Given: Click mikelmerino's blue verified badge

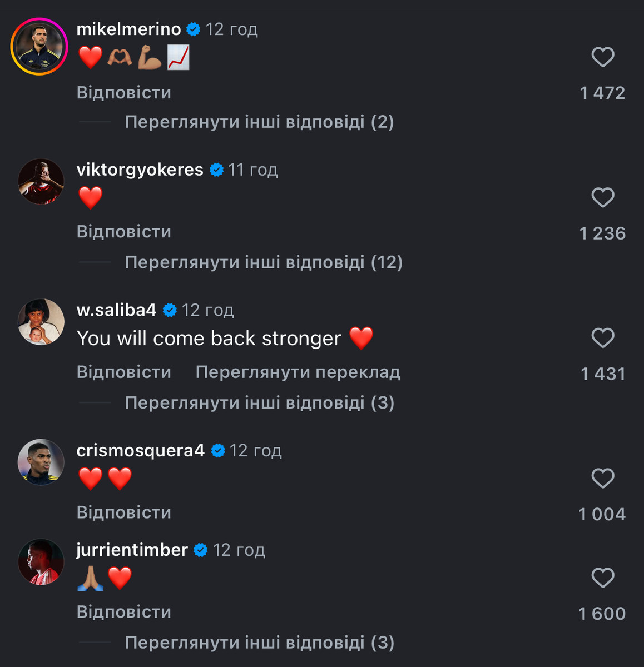Looking at the screenshot, I should click(193, 29).
